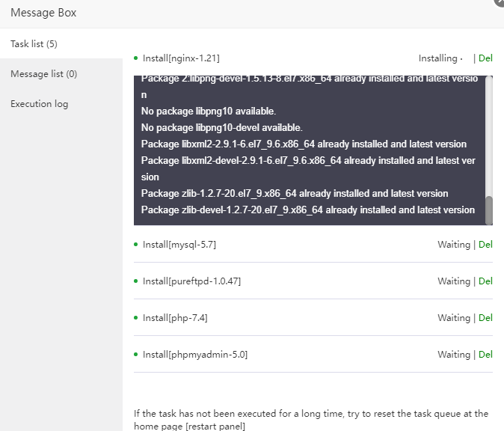Viewport: 504px width, 431px height.
Task: Select the Install[nginx-1.21] task title
Action: [181, 58]
